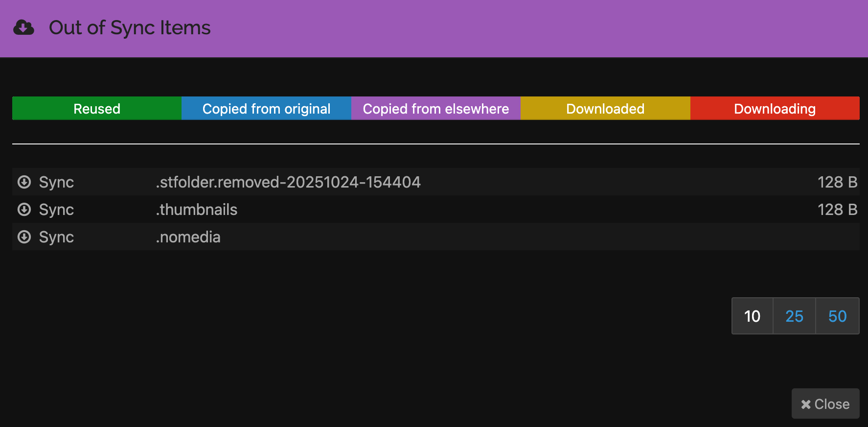Switch to 50 items per page
The image size is (868, 427).
pos(837,316)
